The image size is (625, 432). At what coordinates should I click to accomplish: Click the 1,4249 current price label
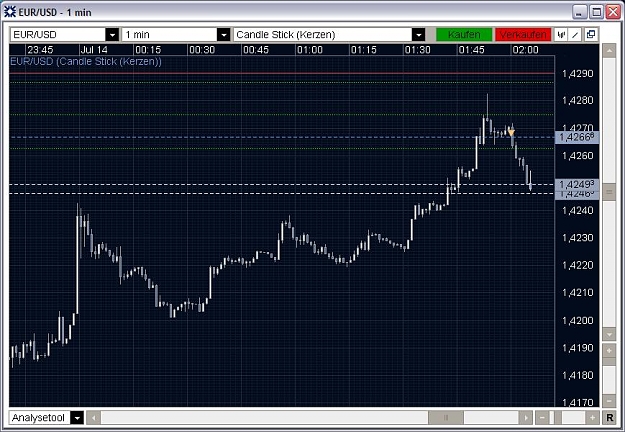pos(577,184)
